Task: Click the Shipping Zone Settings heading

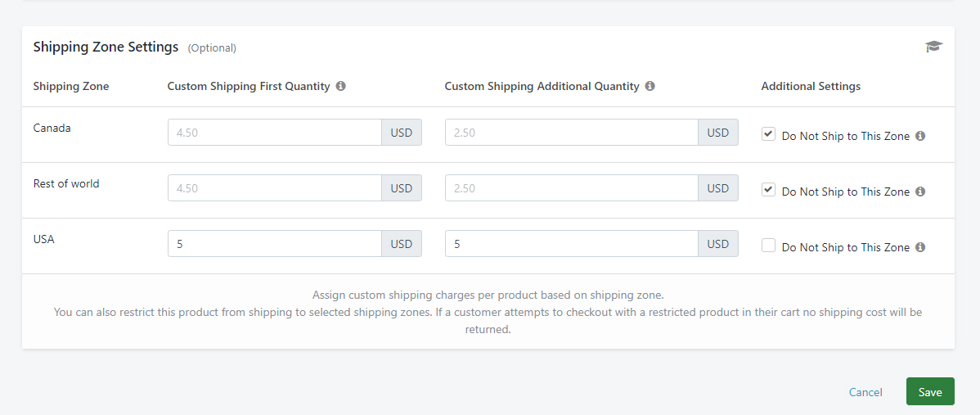Action: [x=106, y=47]
